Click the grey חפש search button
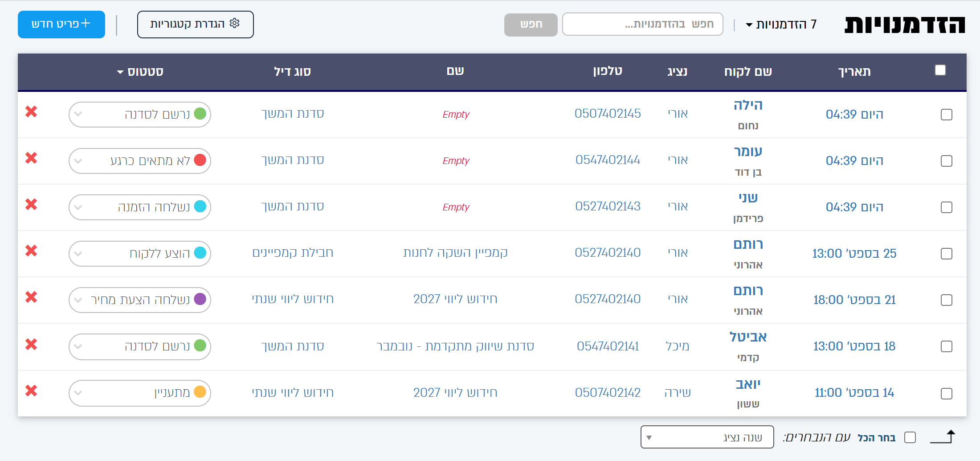The image size is (980, 461). tap(531, 25)
